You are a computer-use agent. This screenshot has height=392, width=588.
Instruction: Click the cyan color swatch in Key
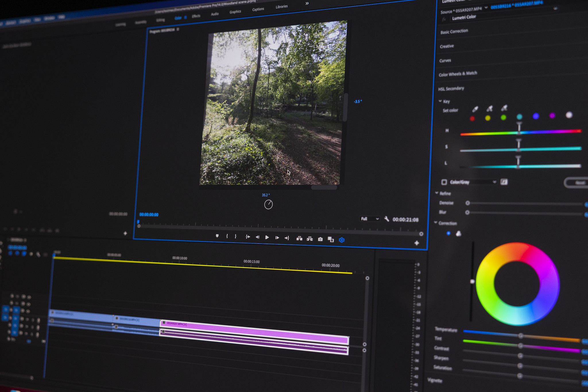[x=519, y=117]
